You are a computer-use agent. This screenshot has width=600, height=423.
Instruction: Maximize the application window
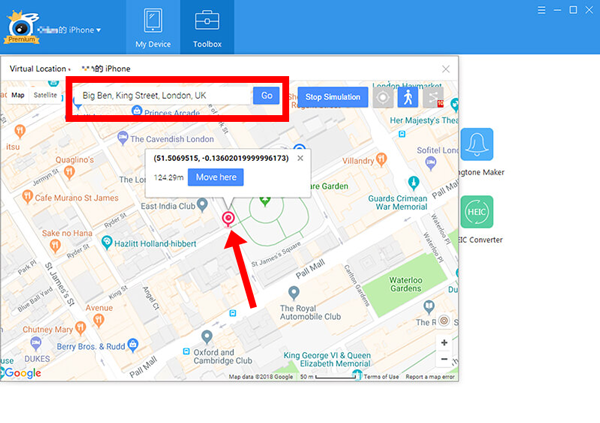[x=573, y=10]
